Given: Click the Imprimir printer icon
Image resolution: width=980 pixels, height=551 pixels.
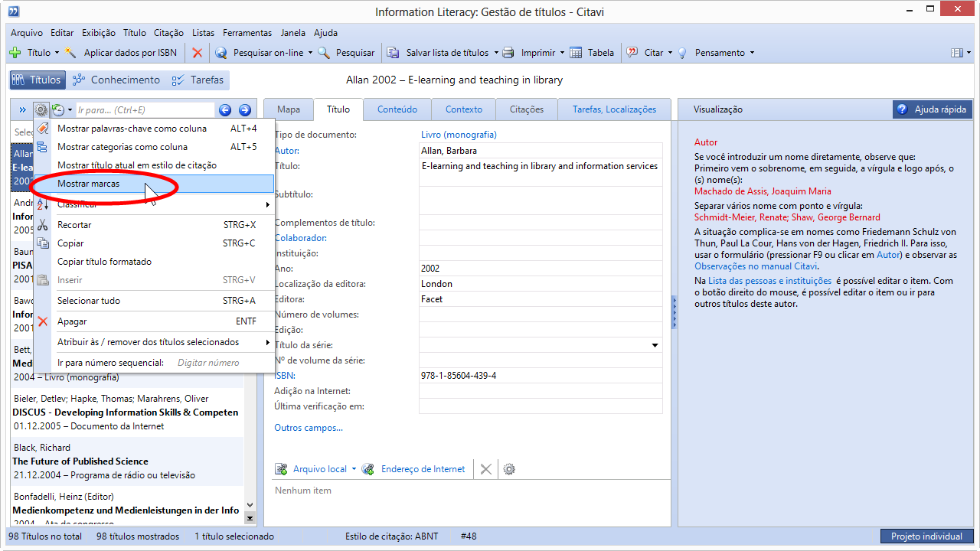Looking at the screenshot, I should pos(509,53).
